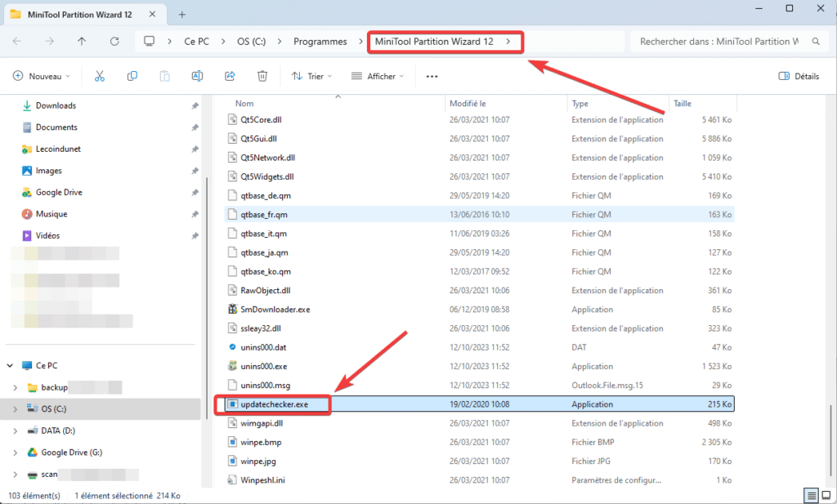
Task: Click the Cut scissors icon
Action: pos(99,76)
